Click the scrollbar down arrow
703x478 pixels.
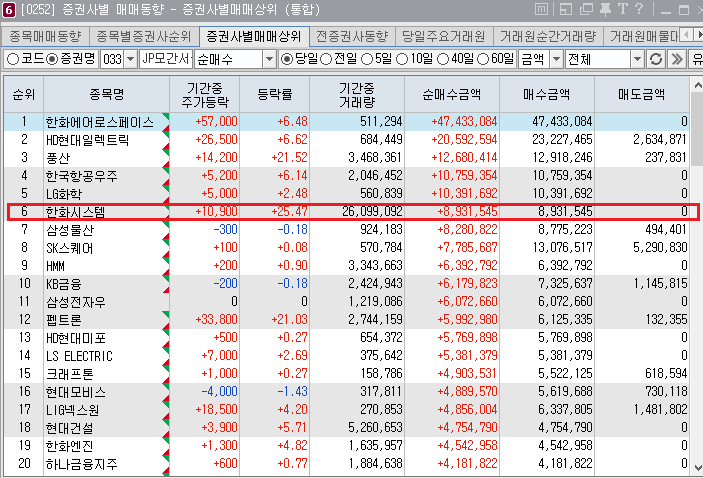click(697, 468)
